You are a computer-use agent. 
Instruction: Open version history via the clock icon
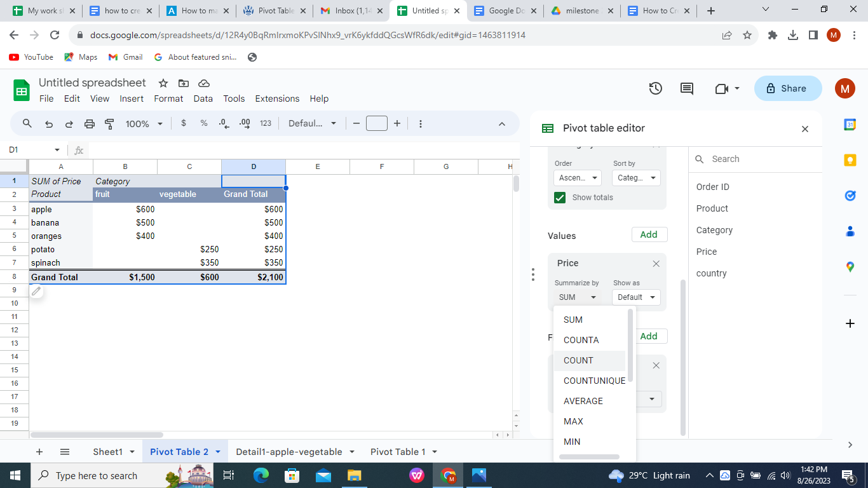coord(655,88)
